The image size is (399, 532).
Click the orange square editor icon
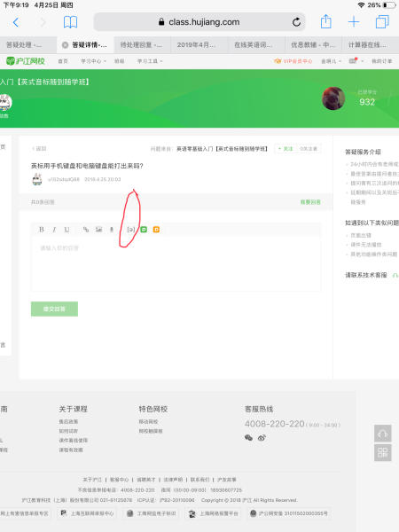pos(156,230)
